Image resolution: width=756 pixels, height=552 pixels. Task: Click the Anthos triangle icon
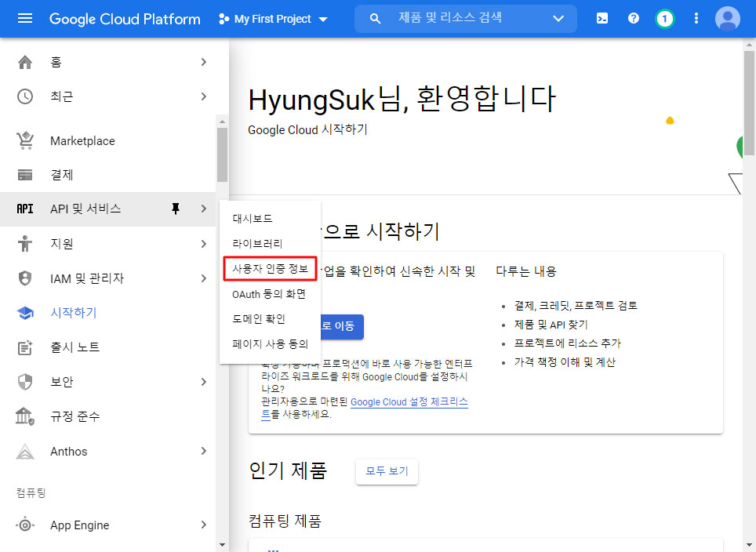(x=25, y=451)
